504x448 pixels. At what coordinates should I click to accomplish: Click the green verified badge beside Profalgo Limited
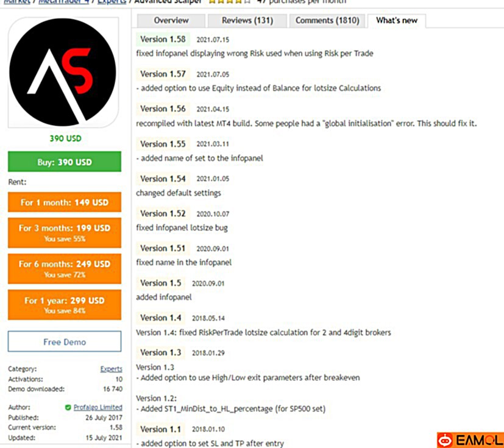[x=68, y=408]
